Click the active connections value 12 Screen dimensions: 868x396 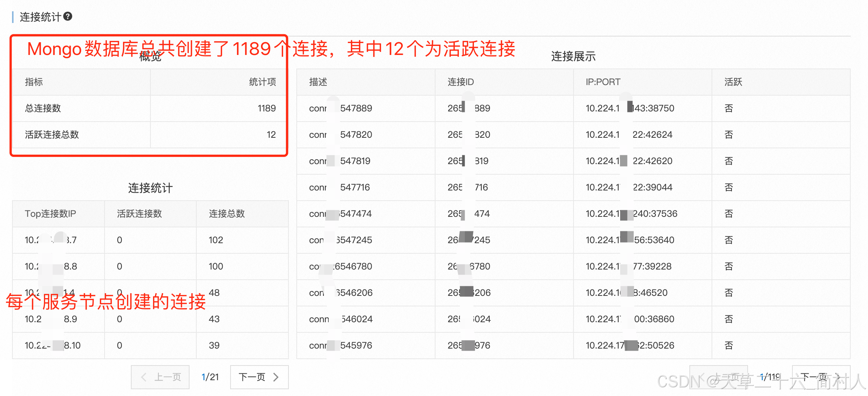coord(271,135)
